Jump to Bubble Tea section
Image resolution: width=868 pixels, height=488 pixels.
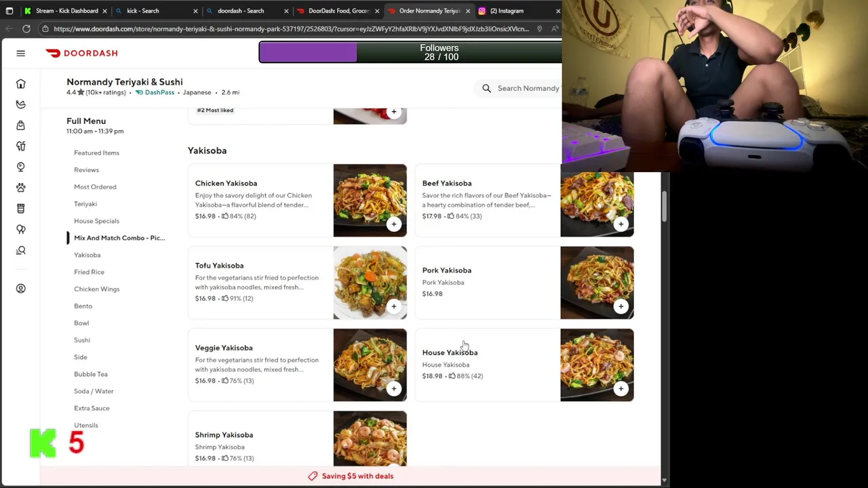pyautogui.click(x=91, y=374)
